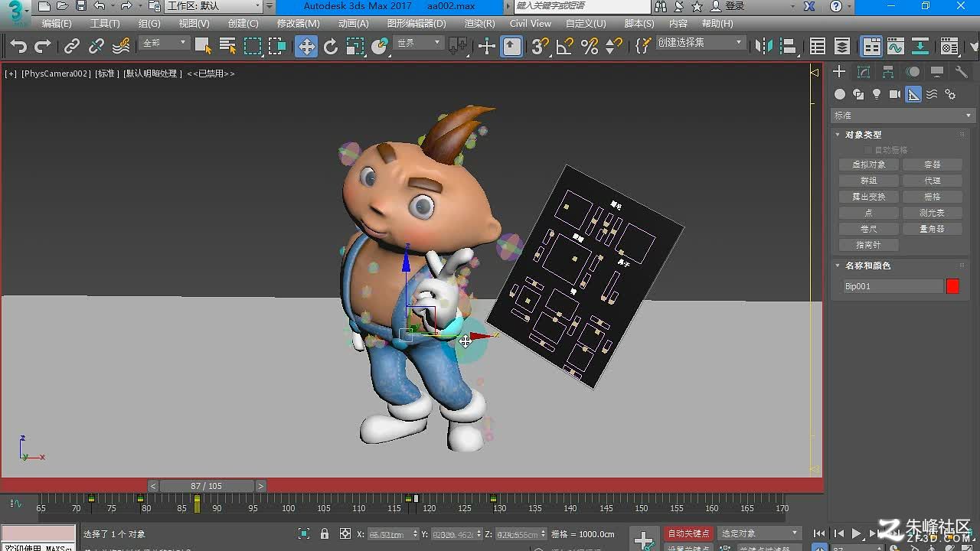The image size is (980, 551).
Task: Select the Lights category bulb icon
Action: (x=877, y=94)
